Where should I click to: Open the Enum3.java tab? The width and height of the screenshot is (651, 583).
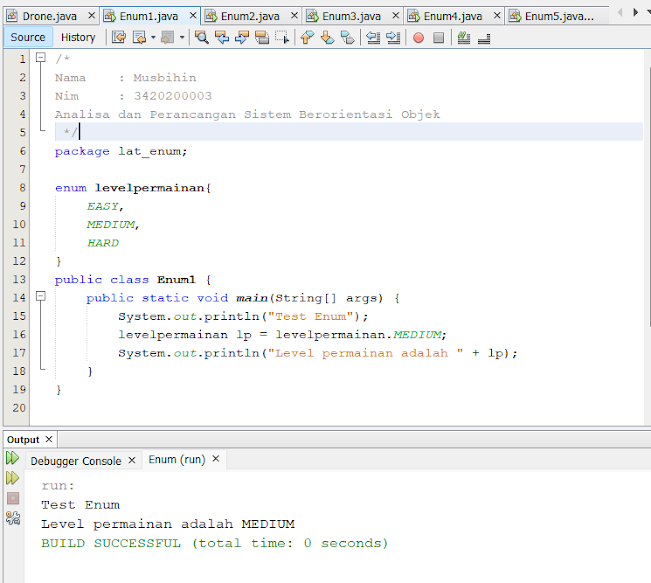point(351,16)
